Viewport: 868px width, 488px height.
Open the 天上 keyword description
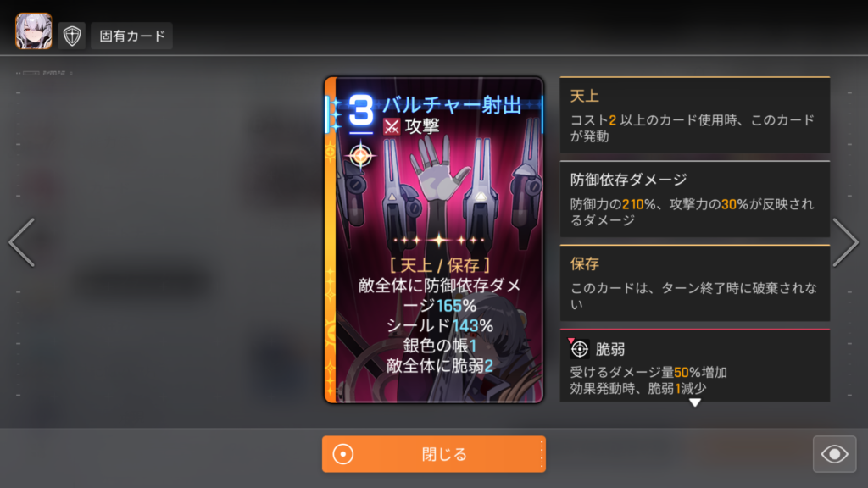coord(695,114)
